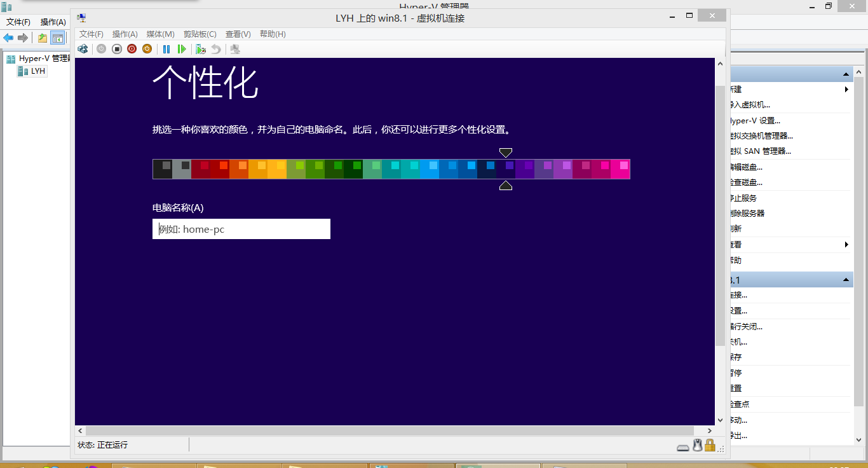Open 文件(F) menu in VM connection window
This screenshot has height=468, width=868.
(x=92, y=34)
